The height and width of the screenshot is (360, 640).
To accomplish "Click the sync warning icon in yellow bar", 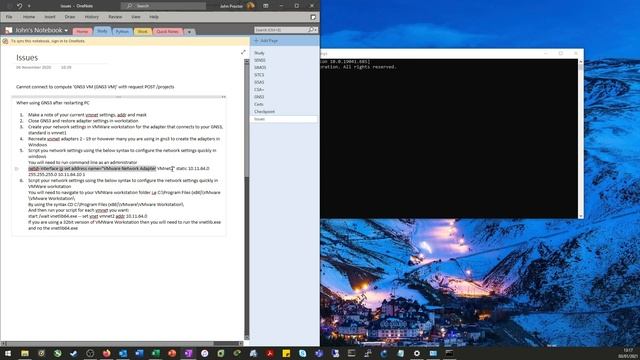I will (x=5, y=41).
